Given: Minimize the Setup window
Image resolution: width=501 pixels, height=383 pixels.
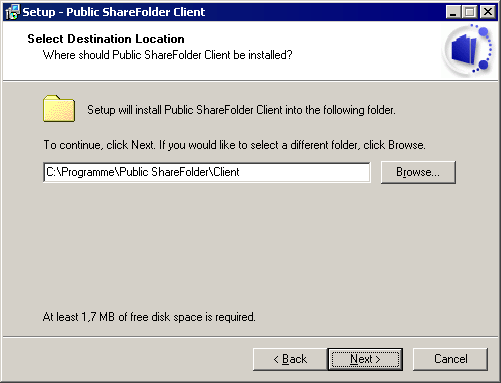Looking at the screenshot, I should [x=453, y=12].
